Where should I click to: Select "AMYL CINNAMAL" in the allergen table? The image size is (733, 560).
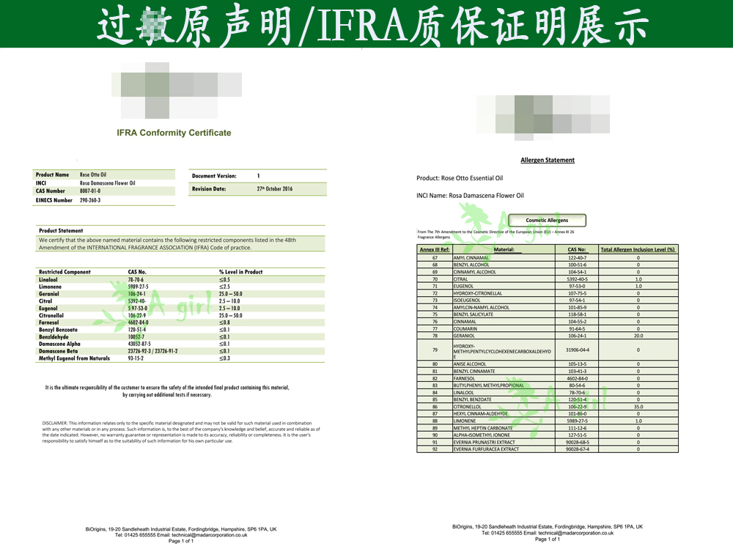(471, 257)
